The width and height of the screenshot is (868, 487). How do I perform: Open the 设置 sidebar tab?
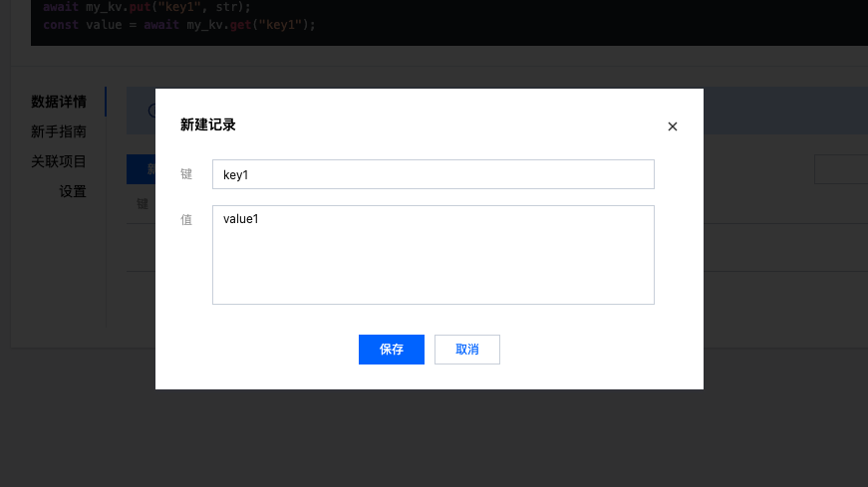tap(73, 191)
